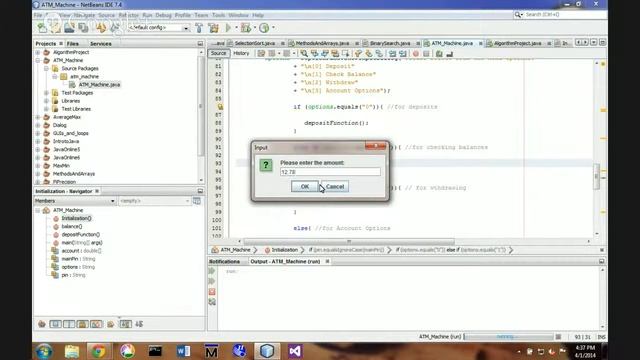Viewport: 640px width, 360px height.
Task: Open the Run Project dropdown arrow
Action: pyautogui.click(x=236, y=28)
